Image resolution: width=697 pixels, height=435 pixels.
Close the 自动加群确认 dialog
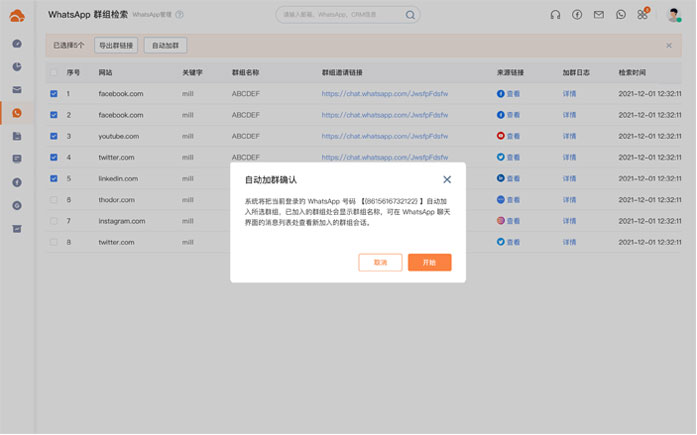point(447,180)
